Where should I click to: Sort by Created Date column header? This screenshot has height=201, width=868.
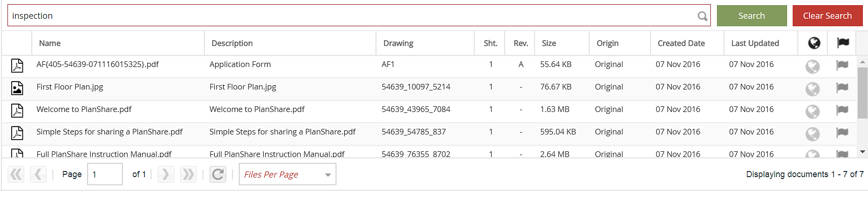click(x=681, y=43)
